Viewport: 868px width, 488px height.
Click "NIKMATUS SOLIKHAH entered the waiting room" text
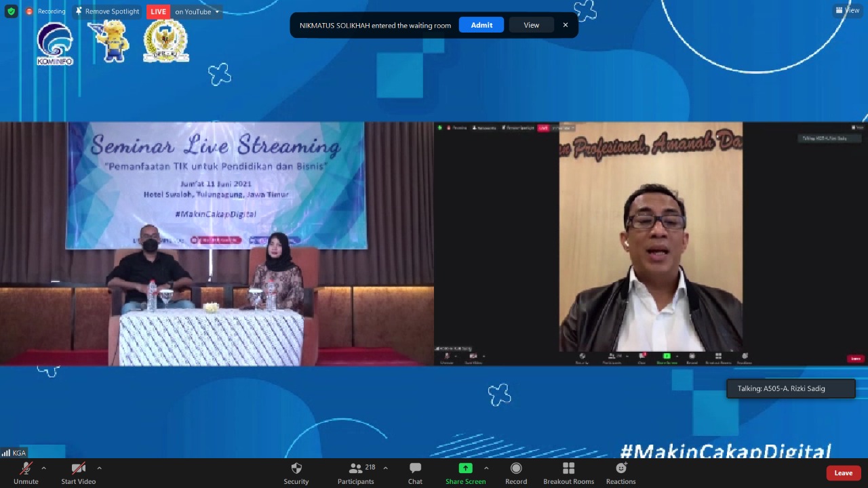click(375, 25)
